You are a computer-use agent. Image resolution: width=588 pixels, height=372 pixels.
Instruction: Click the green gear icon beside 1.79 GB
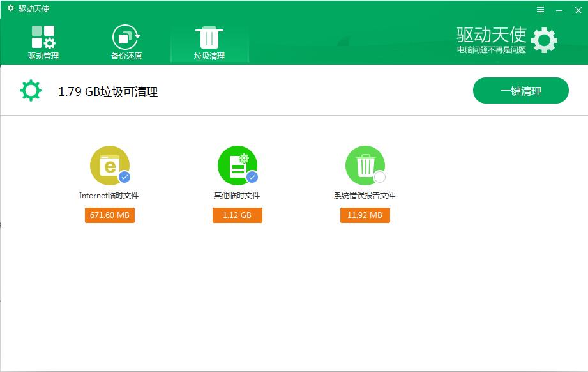[x=31, y=91]
